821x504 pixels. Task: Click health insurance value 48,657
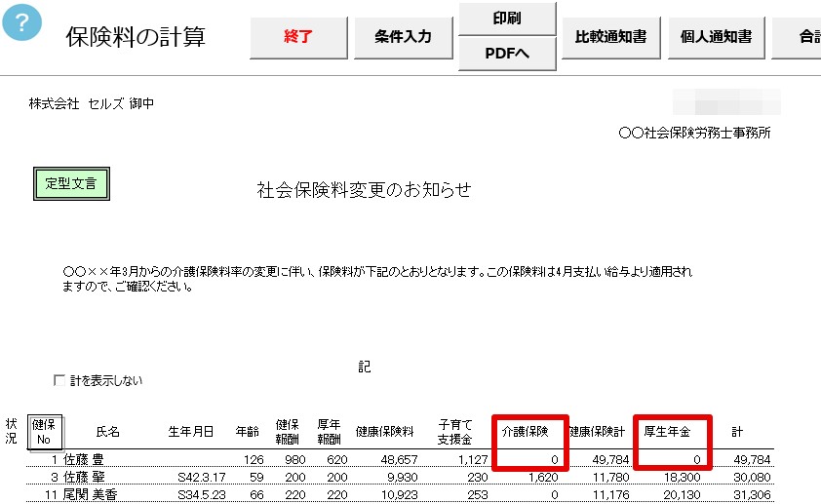[400, 460]
